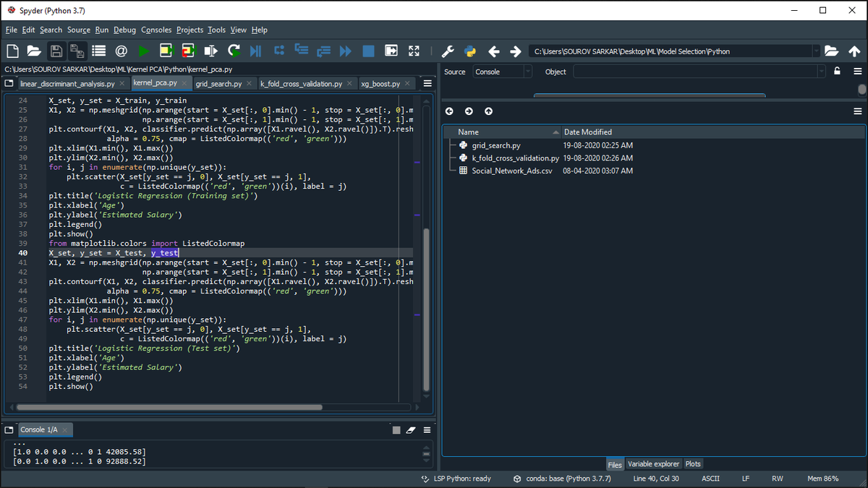Open the Debug menu

tap(124, 30)
